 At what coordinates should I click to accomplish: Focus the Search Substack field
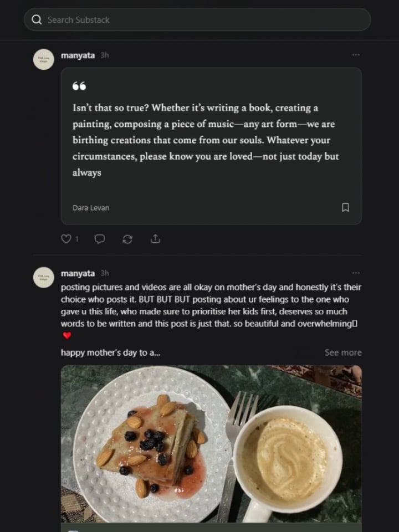click(199, 20)
